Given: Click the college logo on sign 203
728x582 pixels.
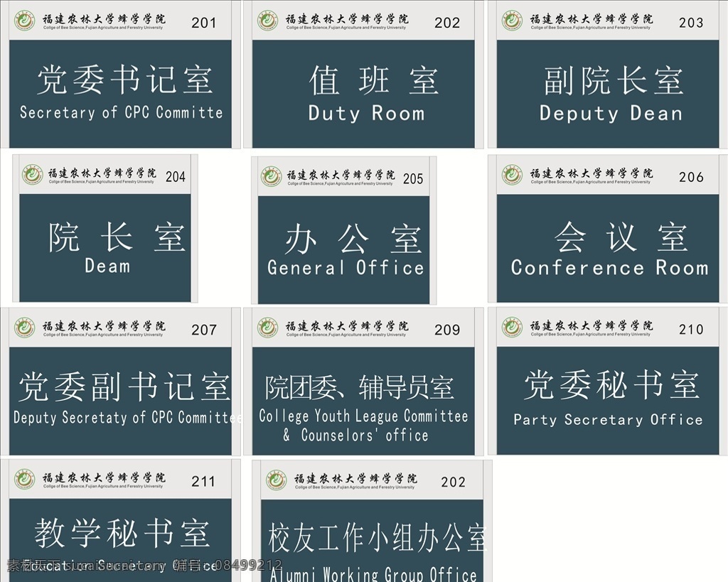Looking at the screenshot, I should [x=512, y=21].
